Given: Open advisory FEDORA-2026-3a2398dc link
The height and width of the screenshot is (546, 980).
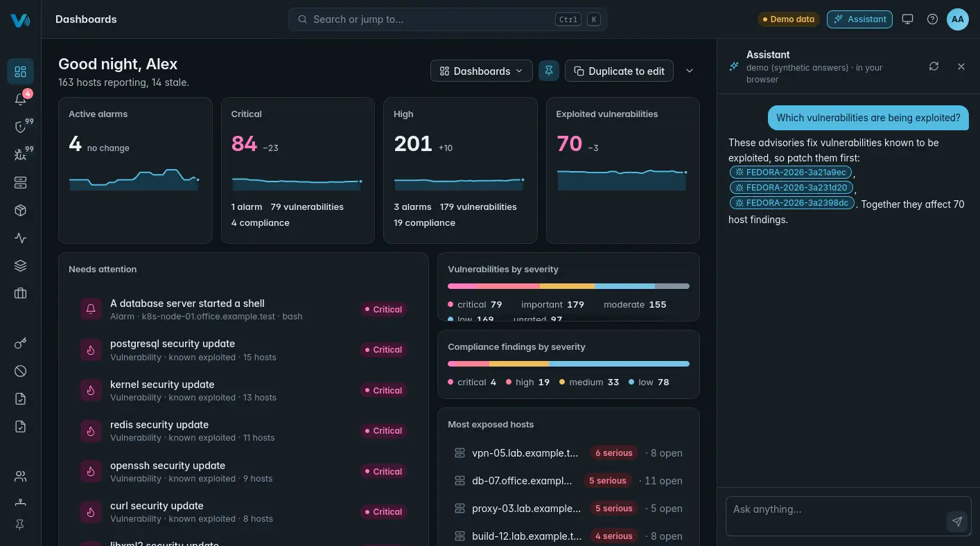Looking at the screenshot, I should point(791,203).
